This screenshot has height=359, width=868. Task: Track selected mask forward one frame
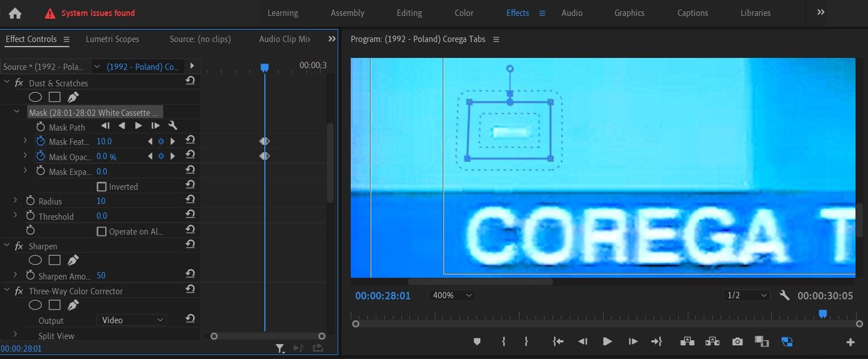pyautogui.click(x=155, y=126)
